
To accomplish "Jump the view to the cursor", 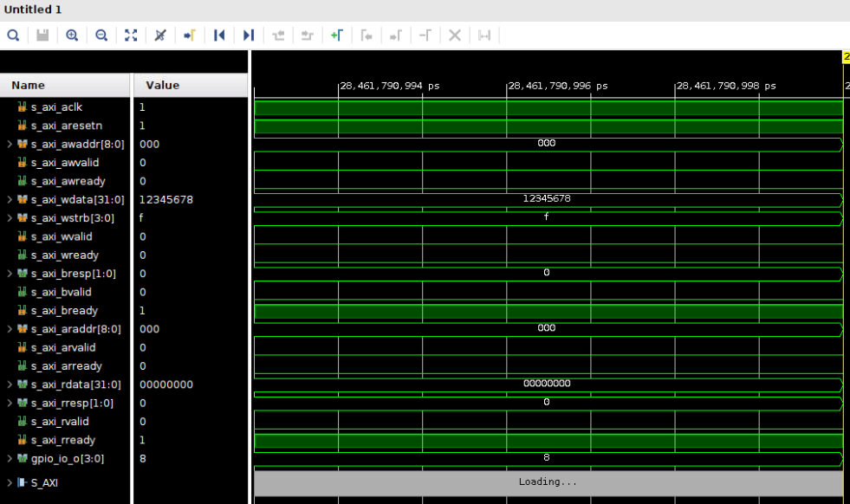I will click(x=189, y=36).
